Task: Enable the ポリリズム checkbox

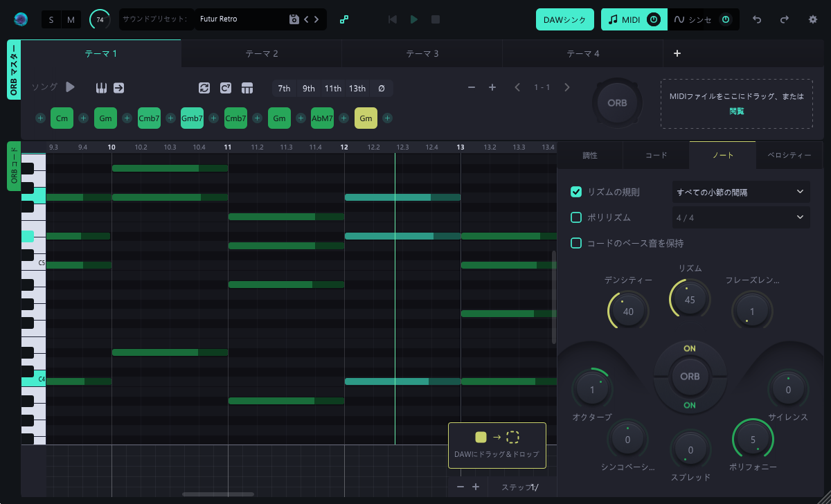Action: tap(576, 217)
